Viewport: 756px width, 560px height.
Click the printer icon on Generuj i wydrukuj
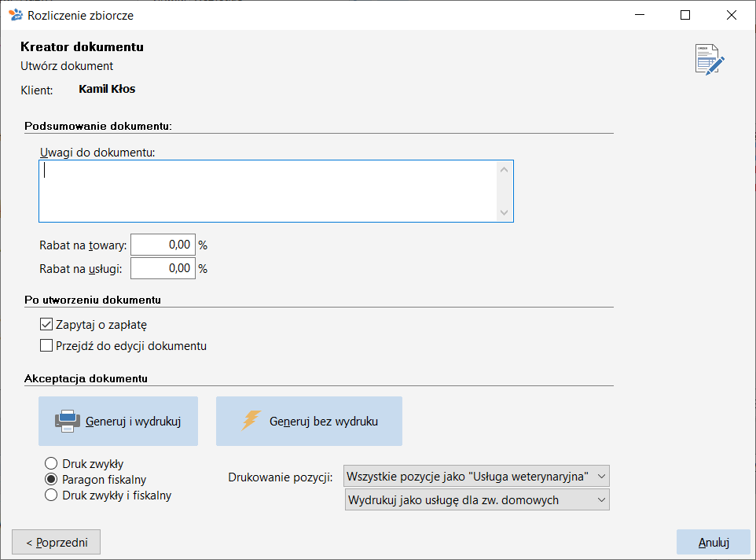coord(68,421)
